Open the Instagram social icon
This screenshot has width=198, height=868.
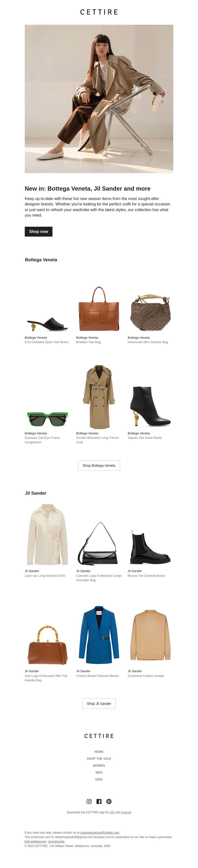(x=89, y=801)
